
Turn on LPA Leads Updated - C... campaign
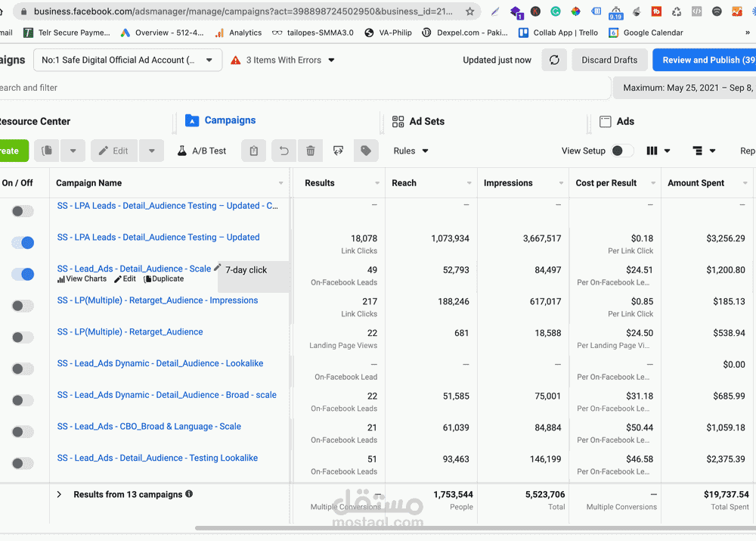point(23,211)
